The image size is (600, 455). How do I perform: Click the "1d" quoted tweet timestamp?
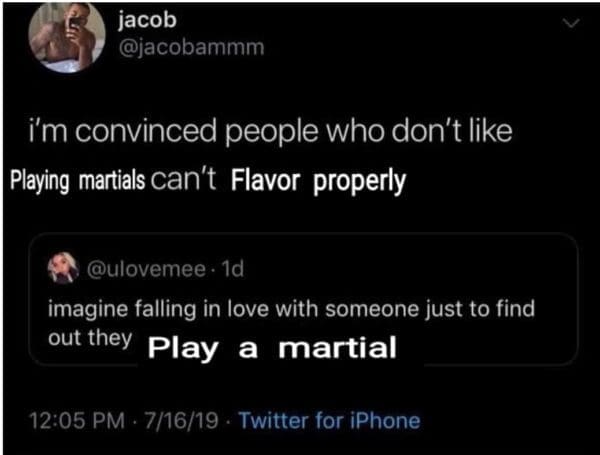coord(233,269)
